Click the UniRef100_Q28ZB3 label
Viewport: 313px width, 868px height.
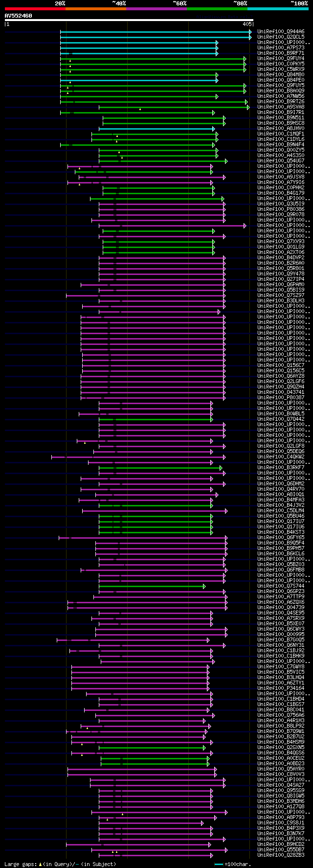[x=281, y=855]
